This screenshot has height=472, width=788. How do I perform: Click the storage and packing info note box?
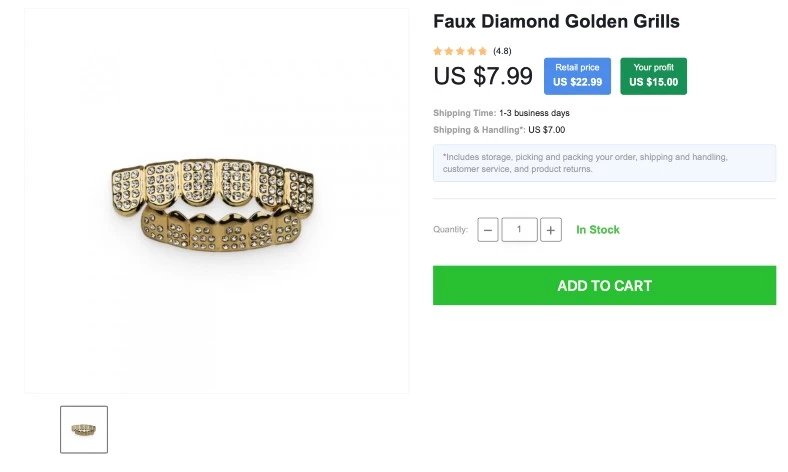(x=604, y=163)
